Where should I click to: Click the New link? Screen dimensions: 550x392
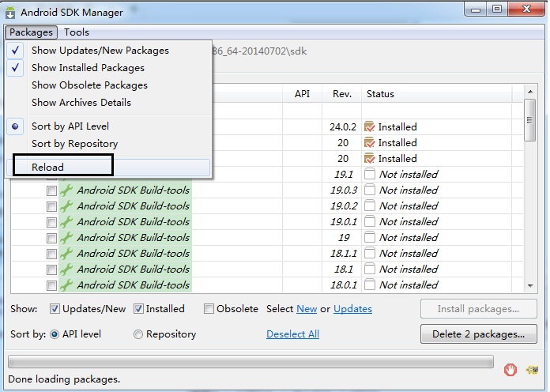[x=307, y=309]
